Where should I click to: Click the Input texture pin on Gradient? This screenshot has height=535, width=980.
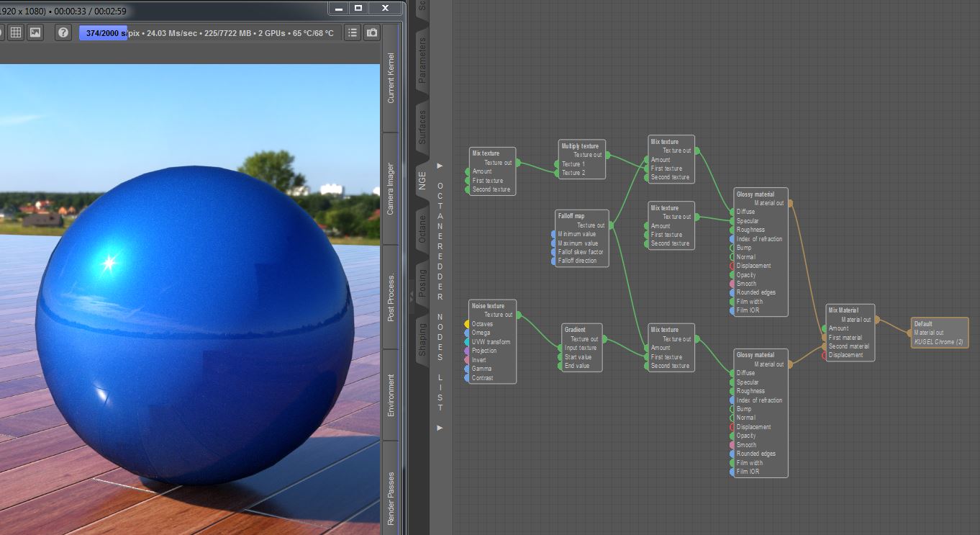point(560,348)
